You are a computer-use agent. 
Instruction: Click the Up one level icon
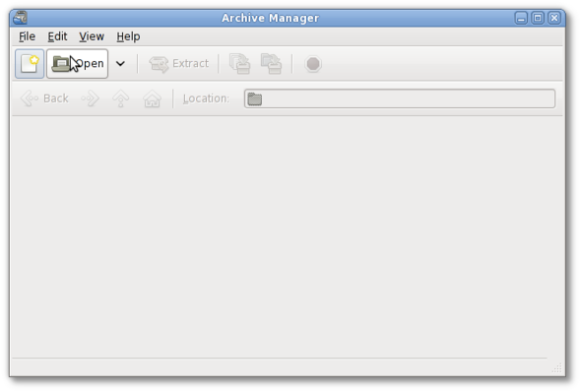(121, 98)
